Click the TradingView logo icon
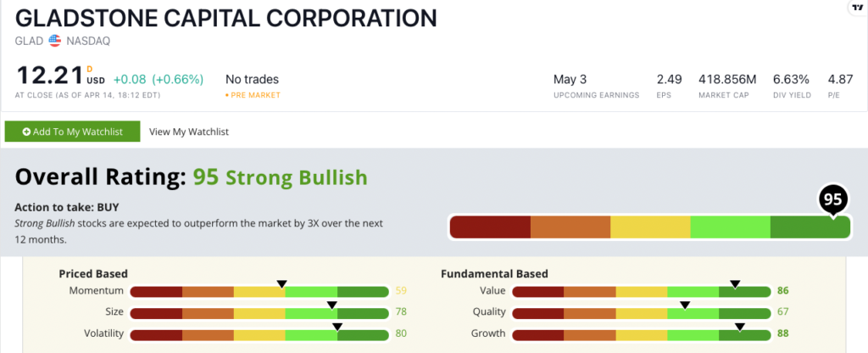The image size is (868, 353). pyautogui.click(x=854, y=8)
